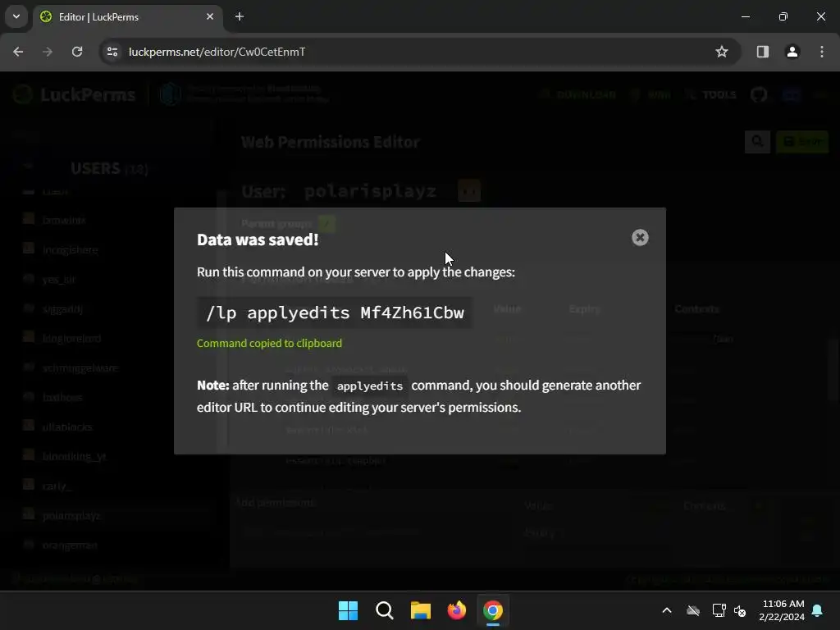Select user orangeman in sidebar
The image size is (840, 630).
(70, 546)
